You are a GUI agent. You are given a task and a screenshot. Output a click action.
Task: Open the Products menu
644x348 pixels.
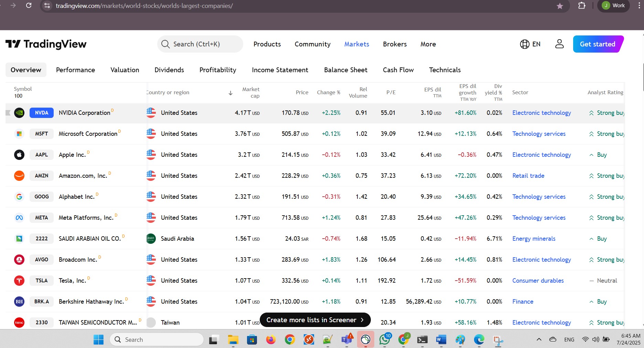pyautogui.click(x=267, y=44)
